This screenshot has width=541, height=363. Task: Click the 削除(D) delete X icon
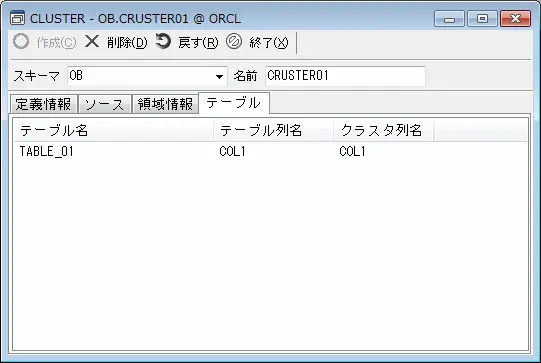pyautogui.click(x=92, y=42)
